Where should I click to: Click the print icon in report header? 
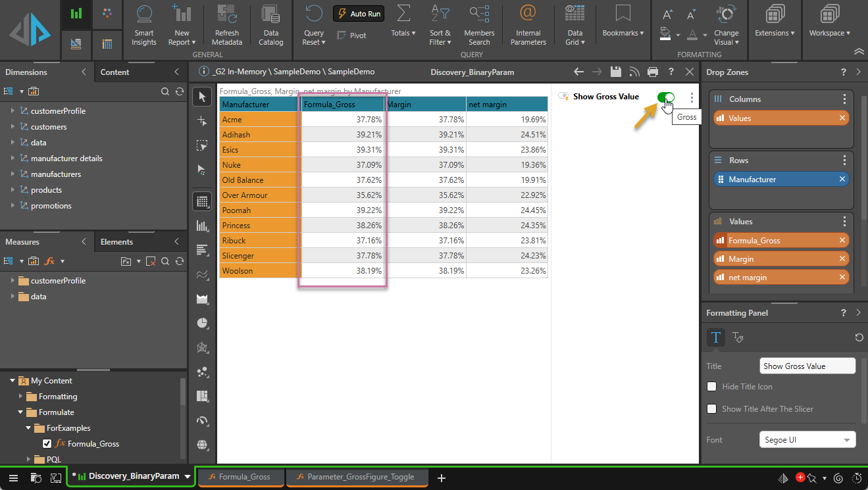point(653,72)
